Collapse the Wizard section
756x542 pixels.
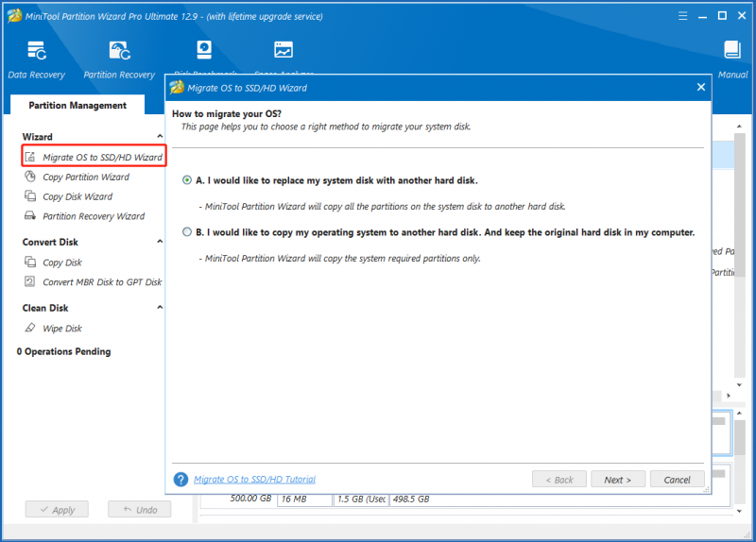tap(160, 136)
